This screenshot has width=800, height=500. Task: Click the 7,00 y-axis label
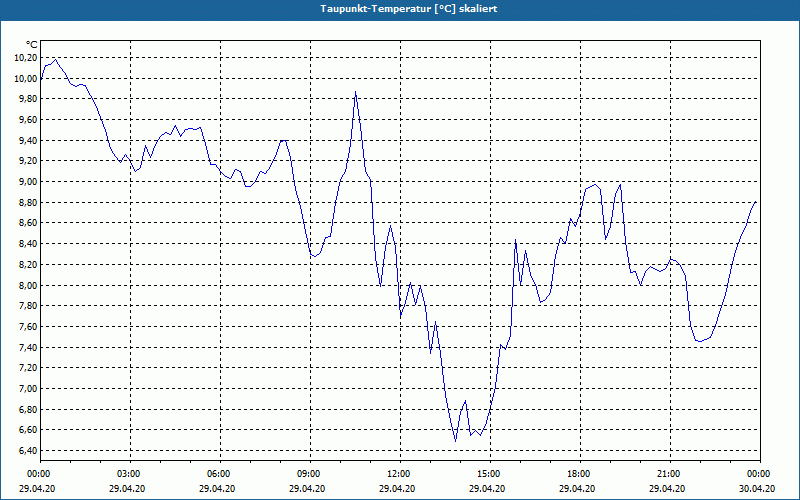point(28,389)
